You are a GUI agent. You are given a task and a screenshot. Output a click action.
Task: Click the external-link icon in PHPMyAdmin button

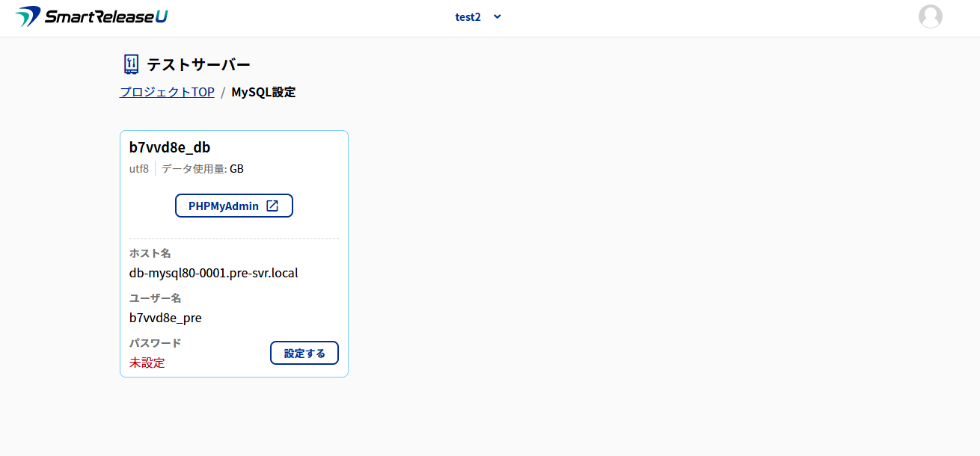click(272, 206)
